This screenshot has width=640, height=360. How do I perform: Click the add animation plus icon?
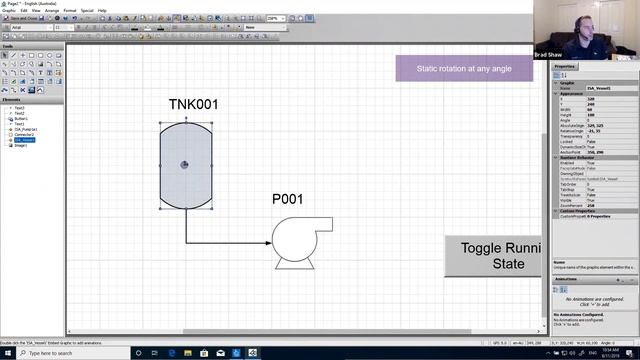pyautogui.click(x=618, y=280)
